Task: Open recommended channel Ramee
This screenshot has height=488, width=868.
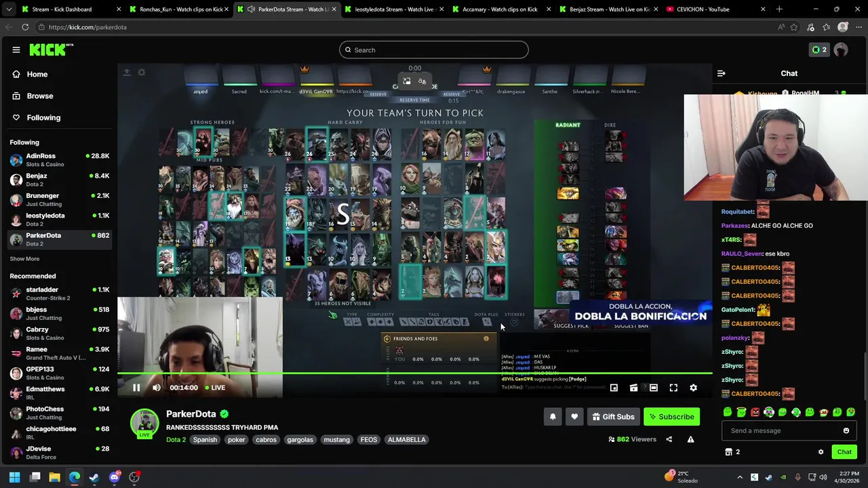Action: [x=60, y=353]
